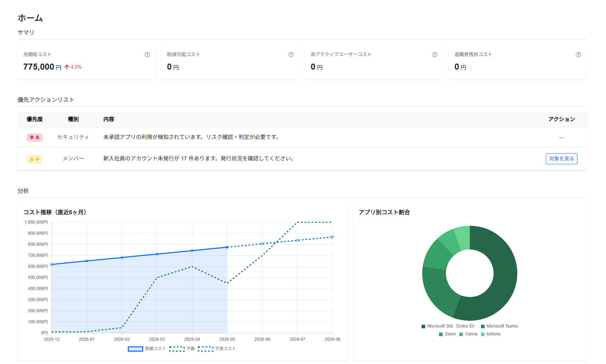
Task: Click the 退職者残存コスト card label
Action: [x=473, y=54]
